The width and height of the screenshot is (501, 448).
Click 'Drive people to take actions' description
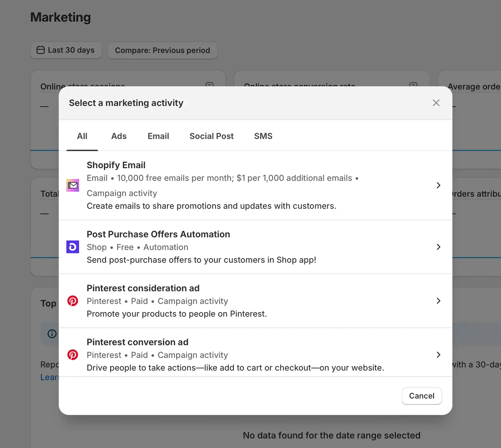point(236,368)
